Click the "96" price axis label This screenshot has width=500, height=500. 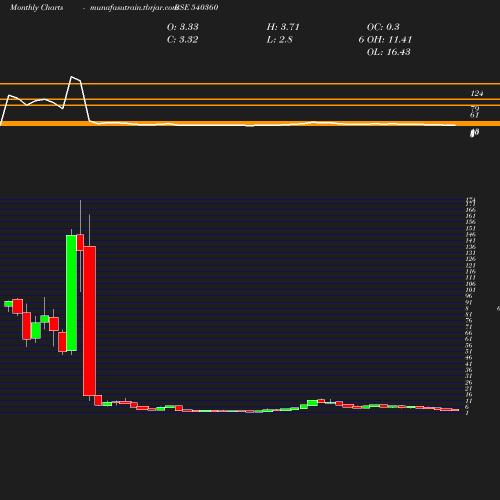(x=469, y=296)
